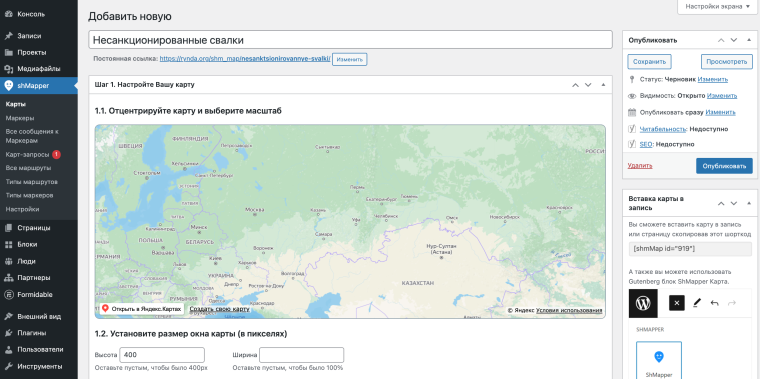Move Вставка карты box up
The height and width of the screenshot is (379, 760).
721,203
